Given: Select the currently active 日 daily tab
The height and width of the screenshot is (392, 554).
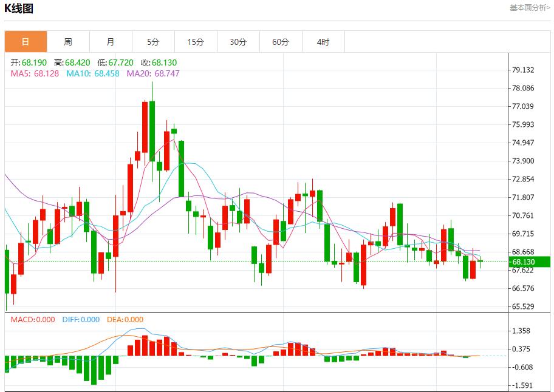Looking at the screenshot, I should 24,41.
